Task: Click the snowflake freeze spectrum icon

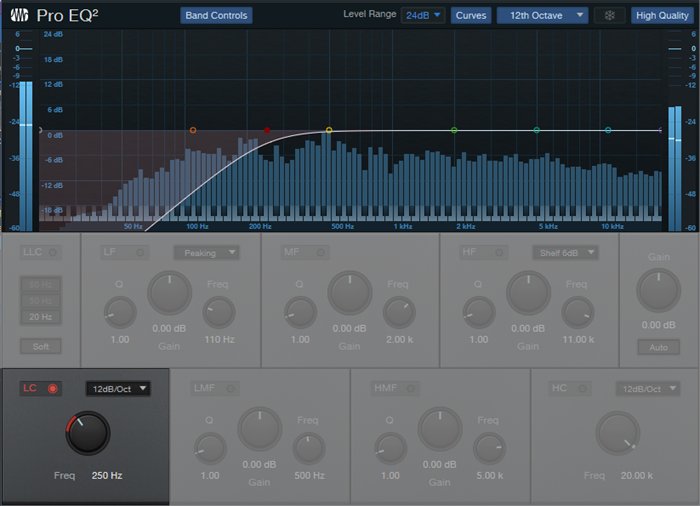Action: (609, 16)
